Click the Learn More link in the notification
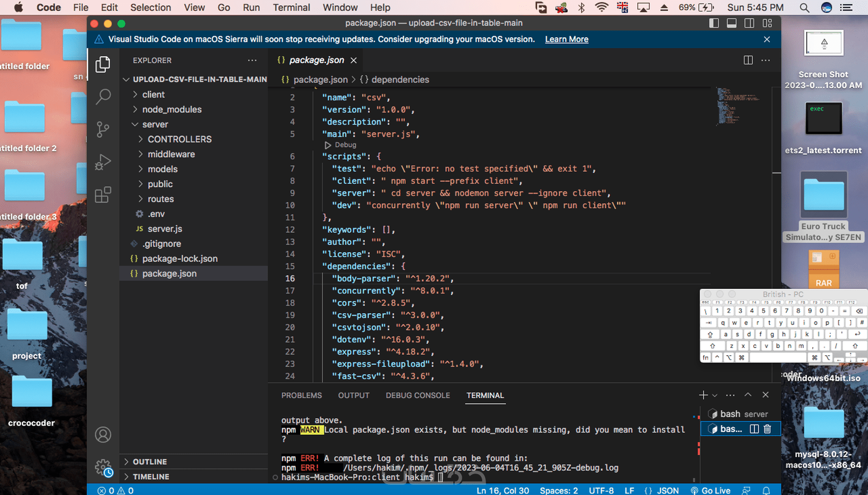 click(x=566, y=39)
